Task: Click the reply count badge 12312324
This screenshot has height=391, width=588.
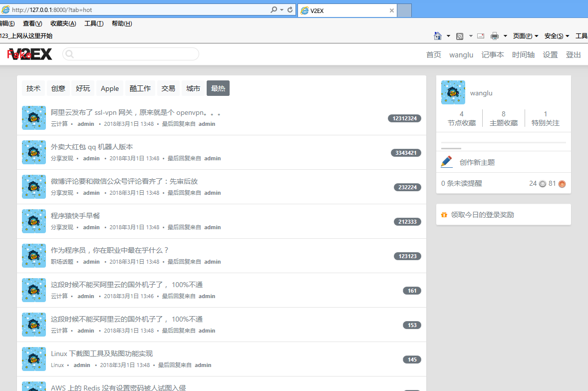Action: [405, 118]
